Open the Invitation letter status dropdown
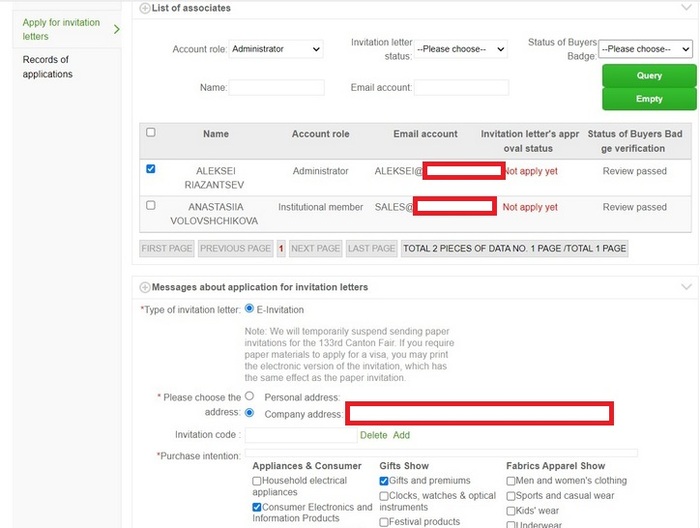Screen dimensions: 700x528 point(461,49)
